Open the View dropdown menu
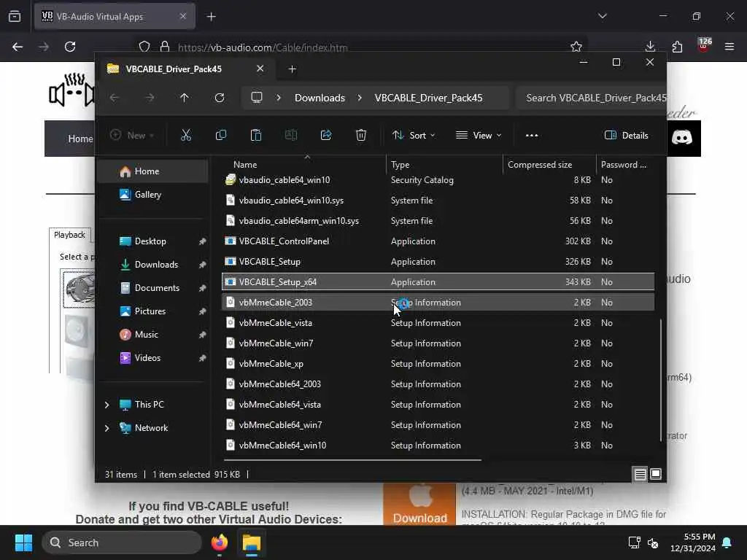 (479, 135)
